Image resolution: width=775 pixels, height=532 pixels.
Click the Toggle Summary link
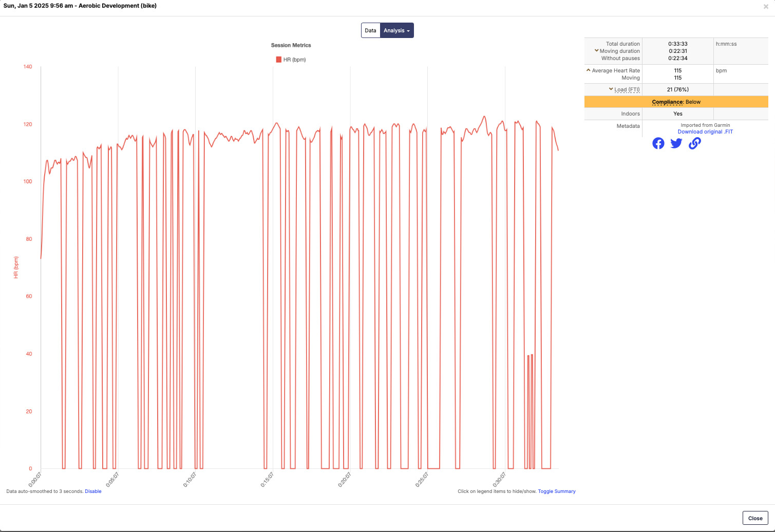pyautogui.click(x=557, y=491)
